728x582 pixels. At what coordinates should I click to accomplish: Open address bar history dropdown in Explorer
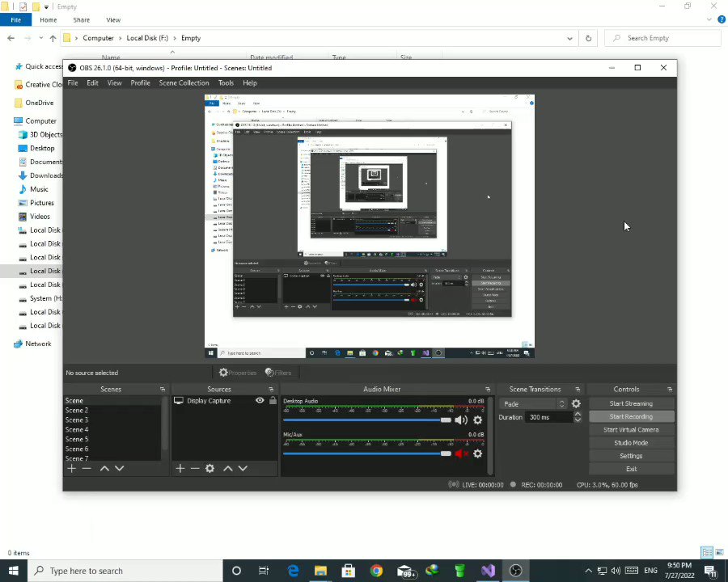pos(569,38)
